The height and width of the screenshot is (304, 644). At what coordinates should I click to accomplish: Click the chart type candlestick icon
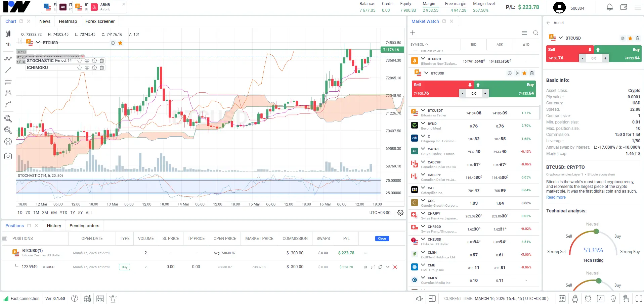[8, 34]
